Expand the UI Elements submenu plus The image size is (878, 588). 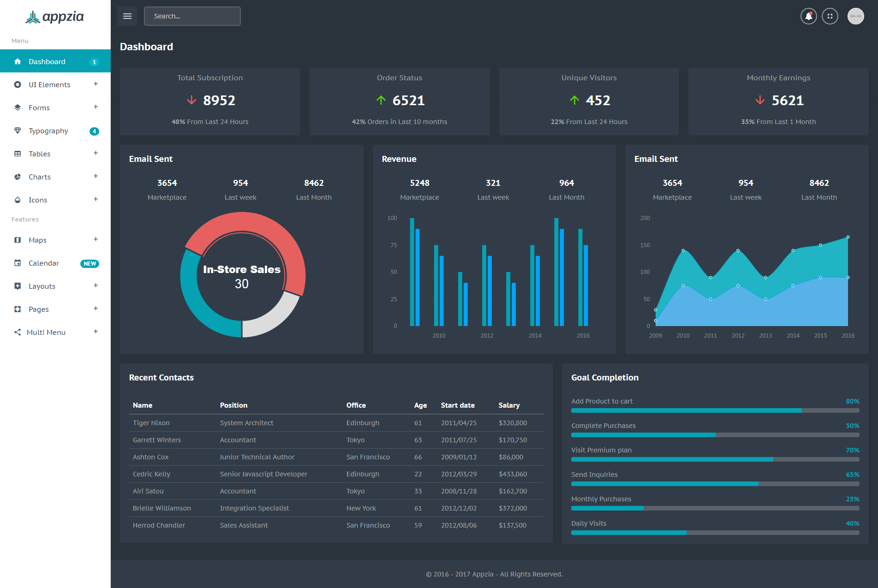(x=96, y=84)
